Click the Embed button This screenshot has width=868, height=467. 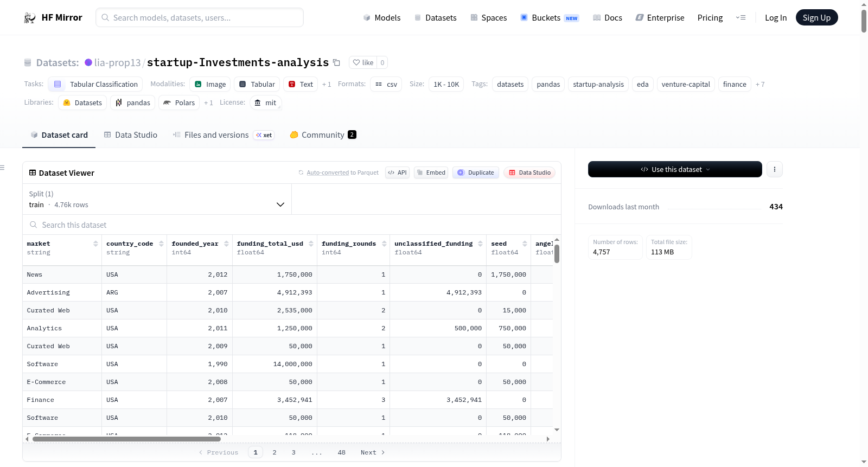(x=431, y=172)
